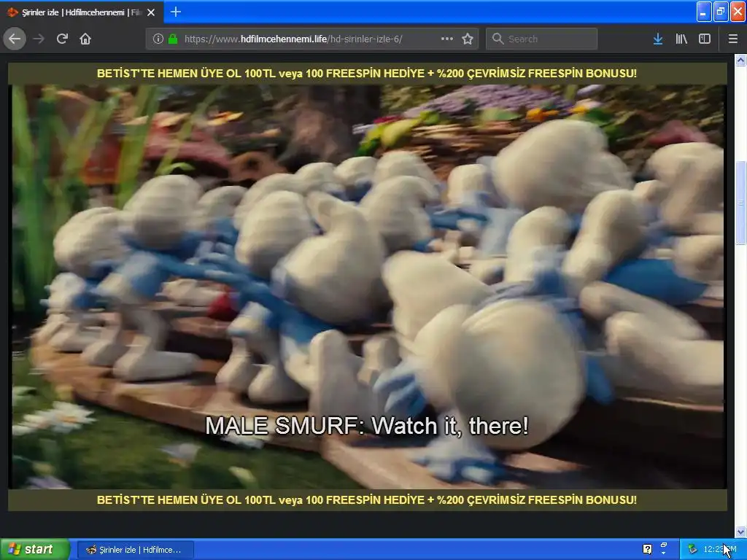Open the page actions three-dot menu

pyautogui.click(x=447, y=39)
